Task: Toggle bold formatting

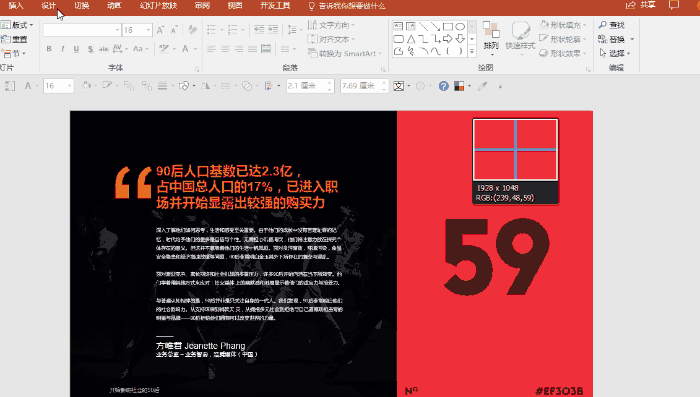Action: [49, 49]
